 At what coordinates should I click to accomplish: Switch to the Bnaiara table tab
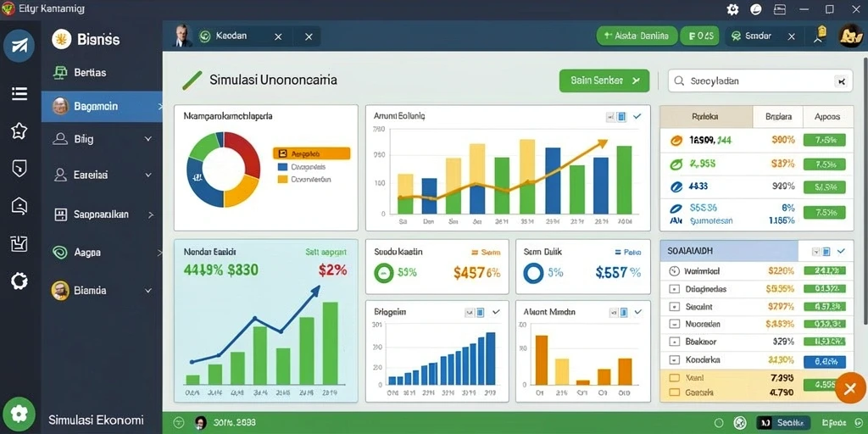point(778,117)
